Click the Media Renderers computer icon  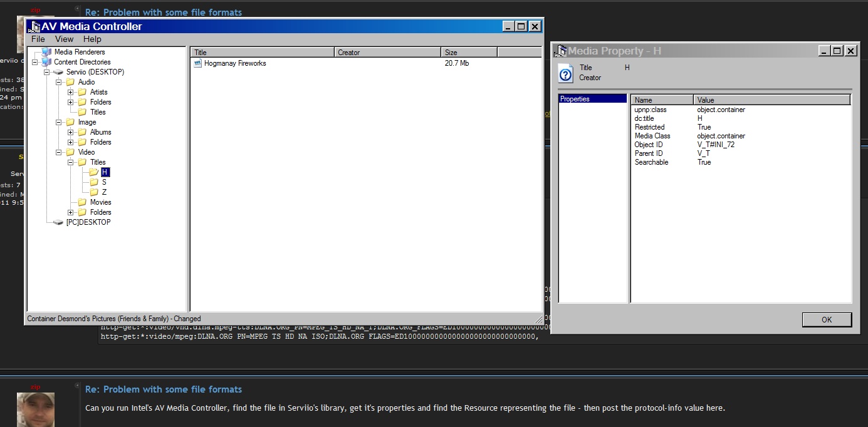point(46,52)
